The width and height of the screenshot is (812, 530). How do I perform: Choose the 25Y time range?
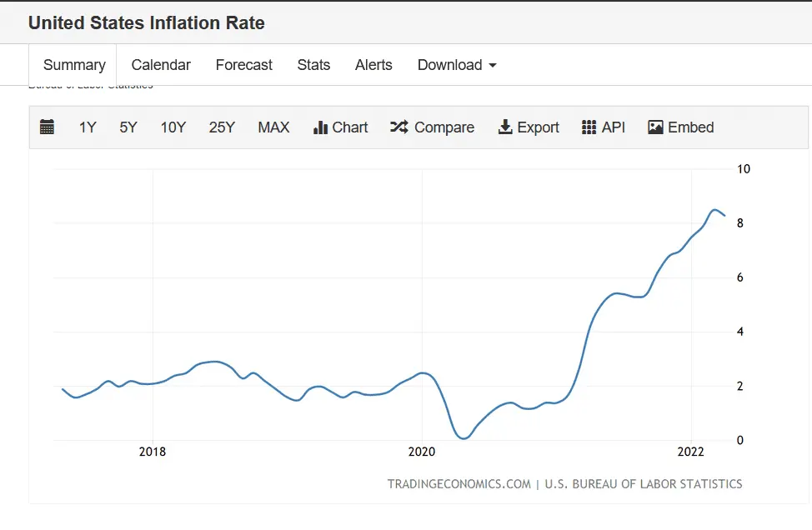point(222,127)
